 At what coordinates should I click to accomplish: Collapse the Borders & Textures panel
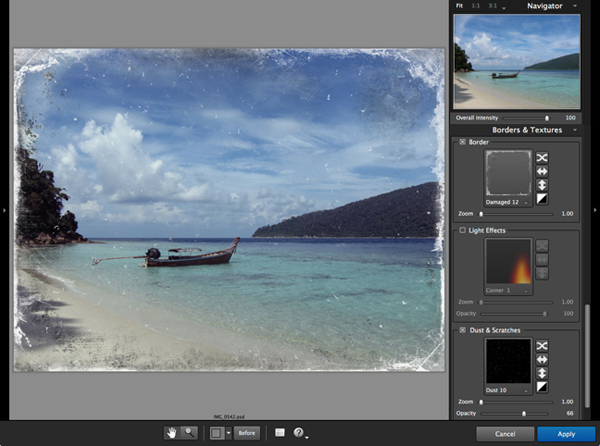pyautogui.click(x=573, y=130)
